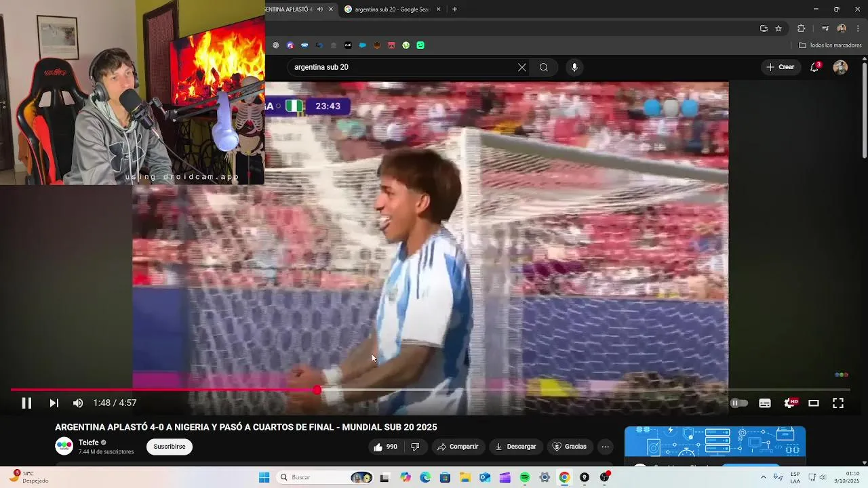868x488 pixels.
Task: Enter fullscreen mode
Action: coord(838,403)
